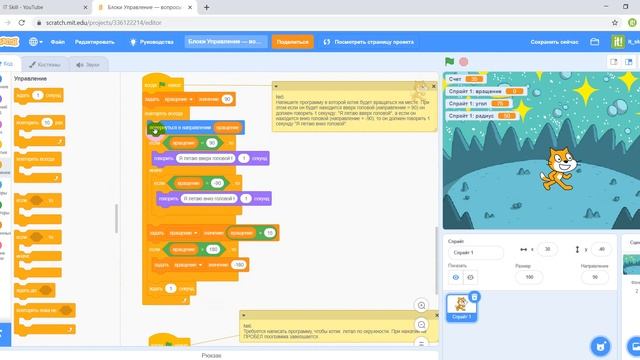The width and height of the screenshot is (640, 360).
Task: Open variable dropdown in first задать block
Action: coord(178,99)
